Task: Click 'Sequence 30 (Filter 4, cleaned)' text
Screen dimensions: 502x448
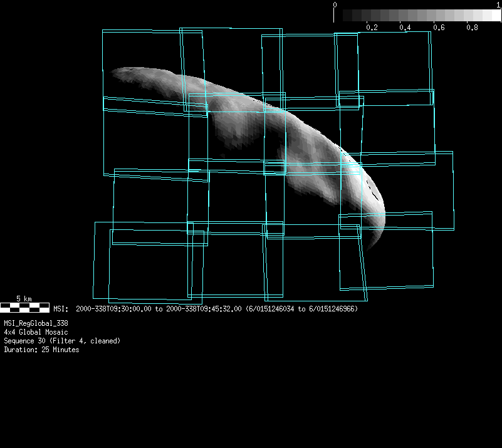Action: (x=62, y=341)
